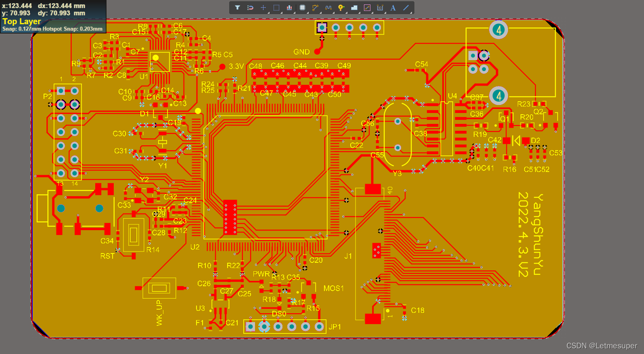644x354 pixels.
Task: Open the Selection Filter funnel tool
Action: tap(237, 8)
